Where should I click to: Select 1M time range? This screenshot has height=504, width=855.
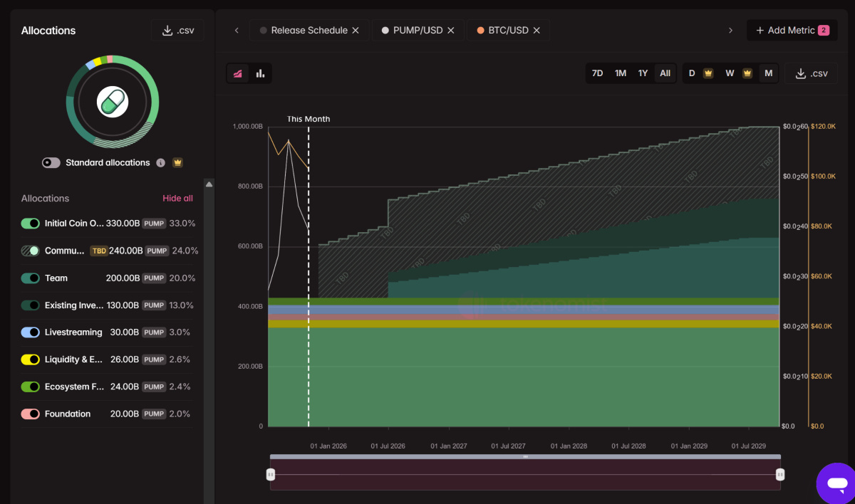pos(621,73)
